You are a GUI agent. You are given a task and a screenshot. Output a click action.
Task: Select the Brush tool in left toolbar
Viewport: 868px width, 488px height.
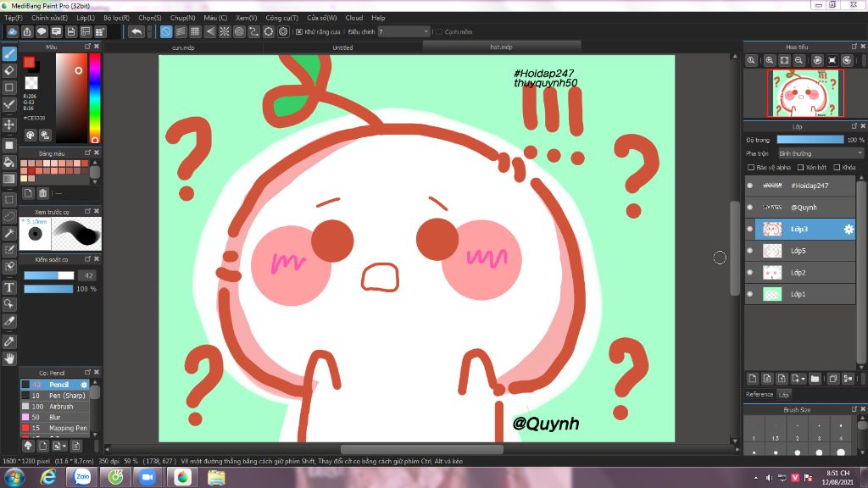pyautogui.click(x=9, y=54)
